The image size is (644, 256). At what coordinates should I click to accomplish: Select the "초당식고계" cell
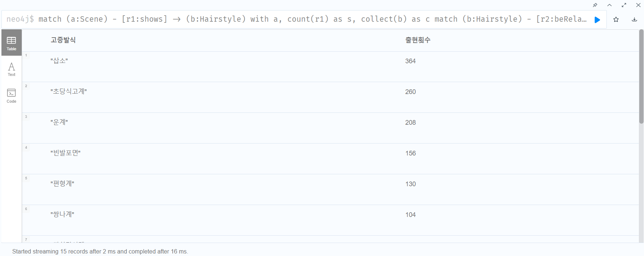tap(69, 91)
